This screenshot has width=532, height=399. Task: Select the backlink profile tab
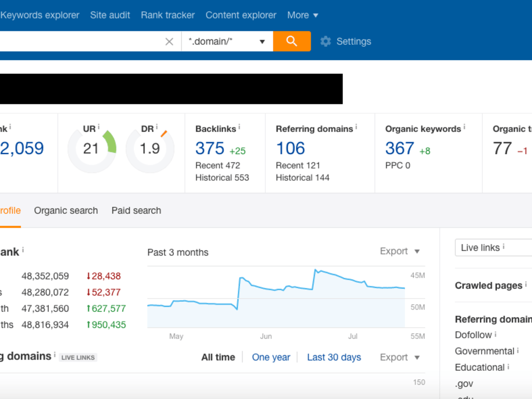click(10, 211)
